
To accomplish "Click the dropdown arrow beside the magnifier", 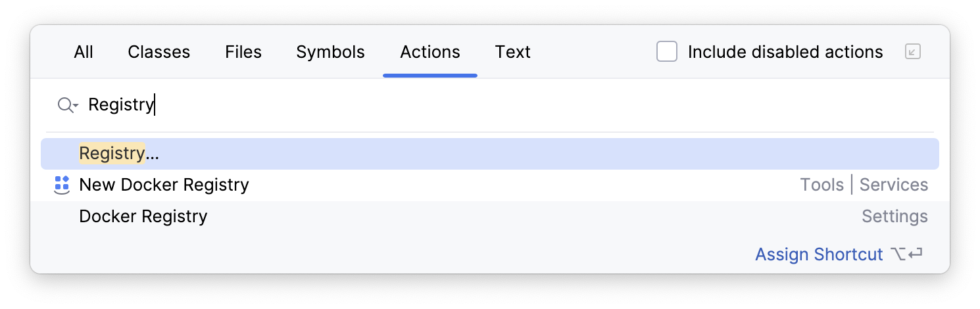I will coord(76,106).
